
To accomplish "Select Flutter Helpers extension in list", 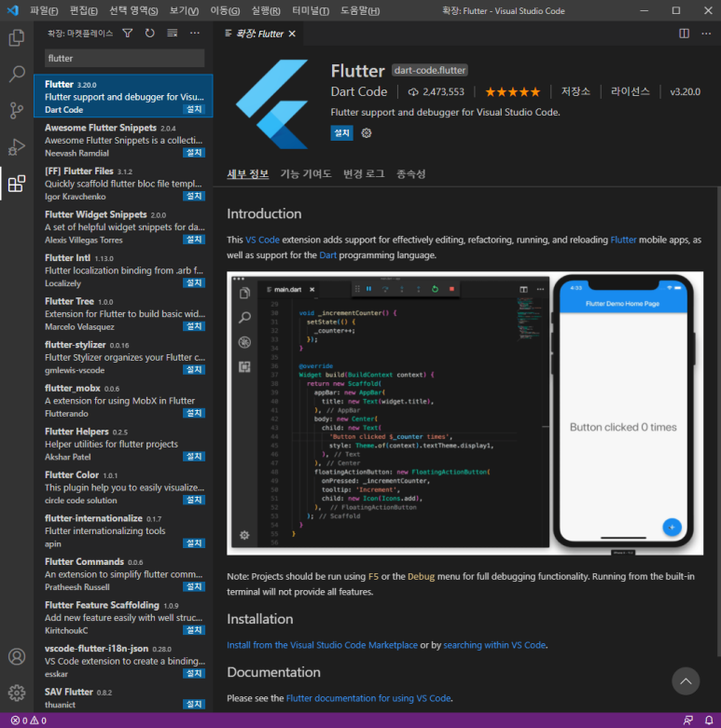I will (123, 444).
